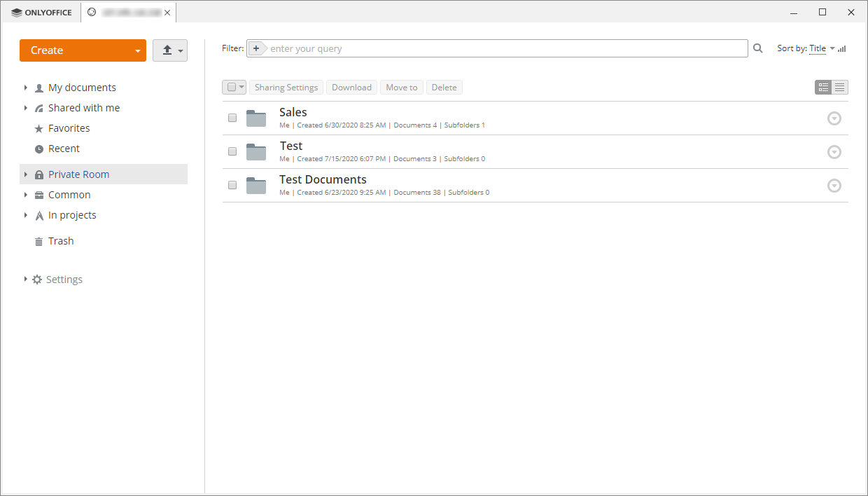
Task: Open the Sort by Title dropdown
Action: [x=818, y=48]
